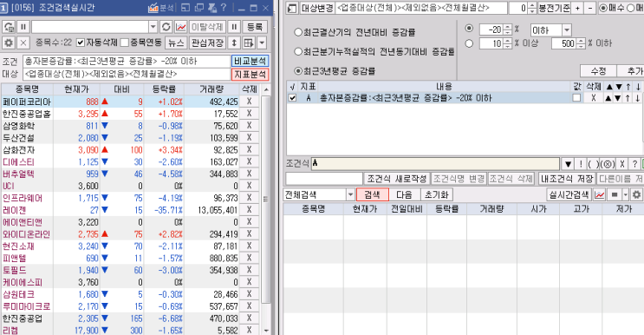Click the 비교분석 button

tap(250, 61)
